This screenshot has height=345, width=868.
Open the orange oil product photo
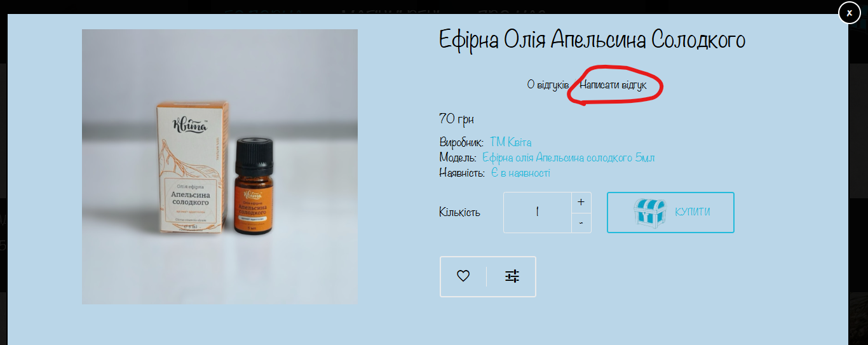220,166
